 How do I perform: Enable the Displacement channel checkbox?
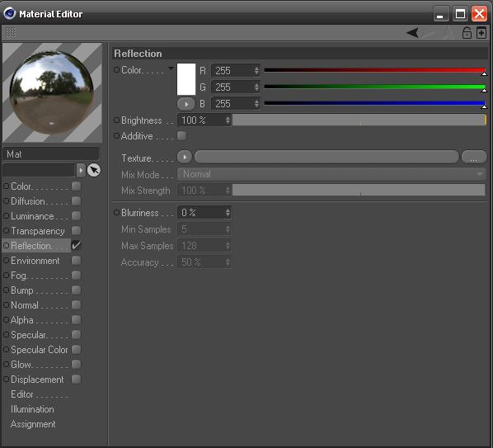click(x=76, y=379)
